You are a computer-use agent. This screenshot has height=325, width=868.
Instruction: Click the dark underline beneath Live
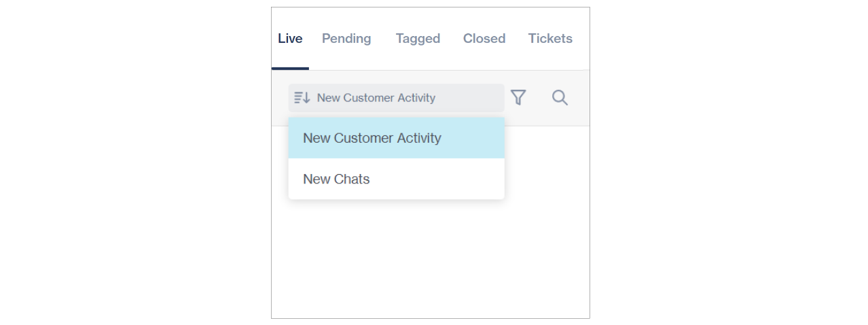pyautogui.click(x=290, y=68)
